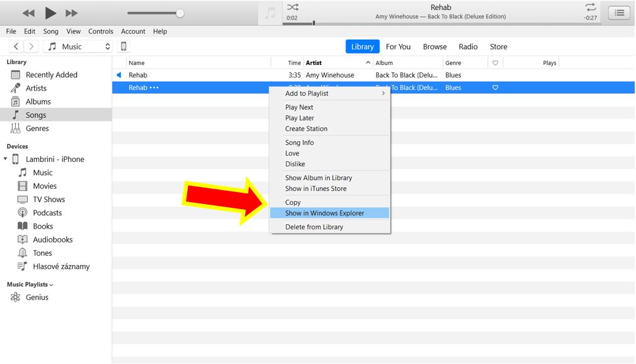636x364 pixels.
Task: Toggle the shuffle icon
Action: (x=292, y=7)
